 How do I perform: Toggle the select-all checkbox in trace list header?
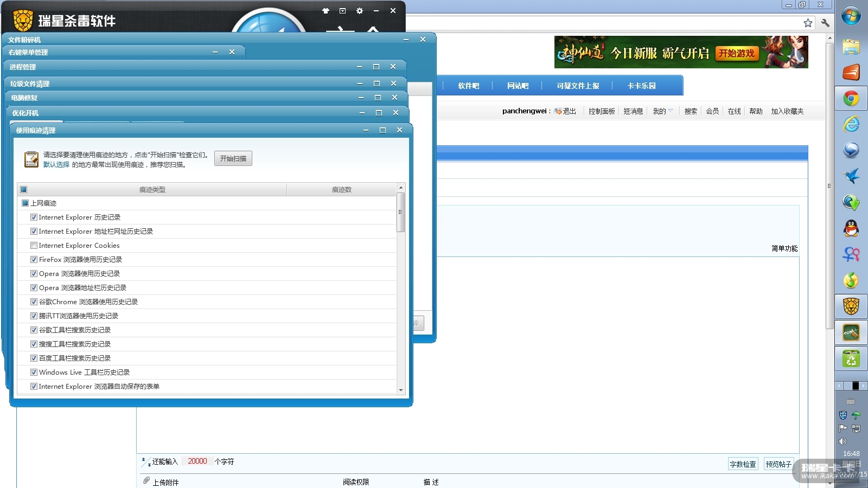(23, 189)
